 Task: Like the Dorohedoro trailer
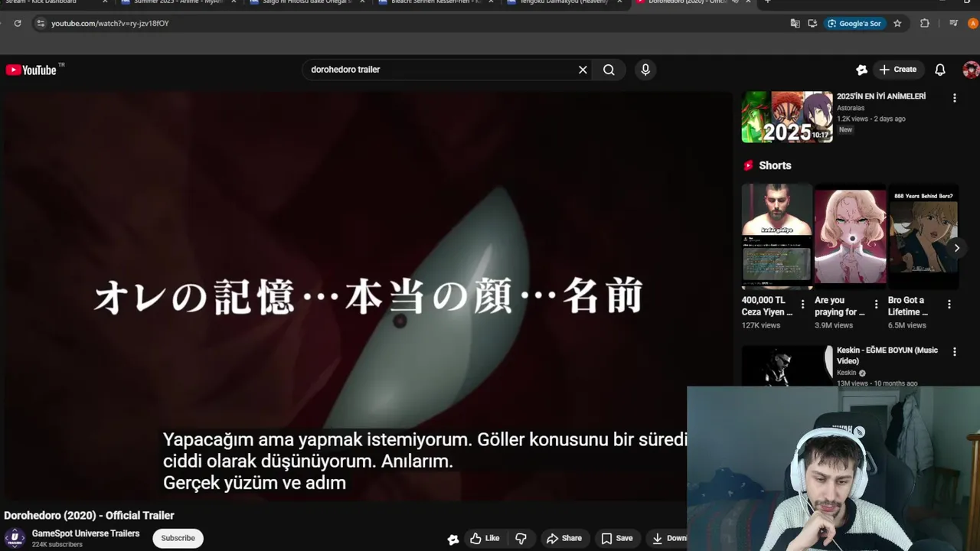pos(485,539)
